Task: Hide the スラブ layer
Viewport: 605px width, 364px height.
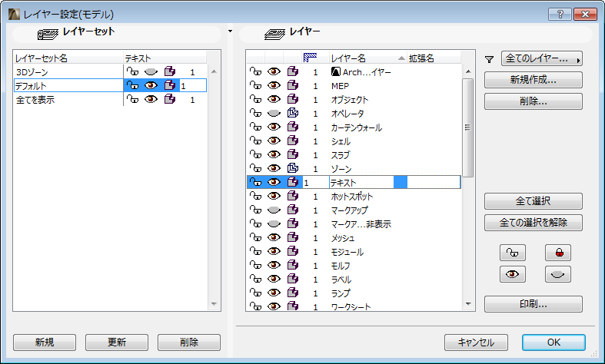Action: [274, 154]
